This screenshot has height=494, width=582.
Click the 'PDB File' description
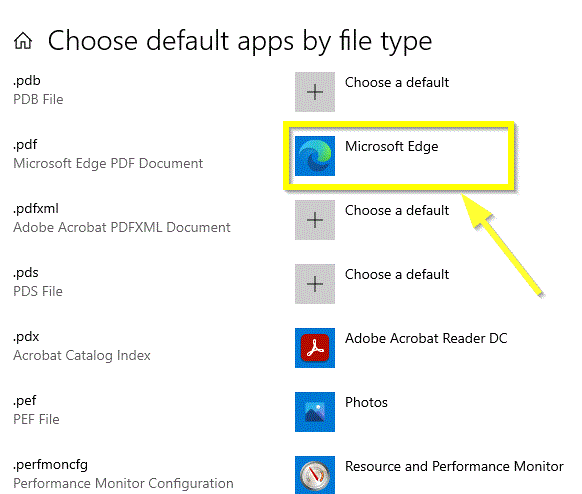[x=38, y=99]
